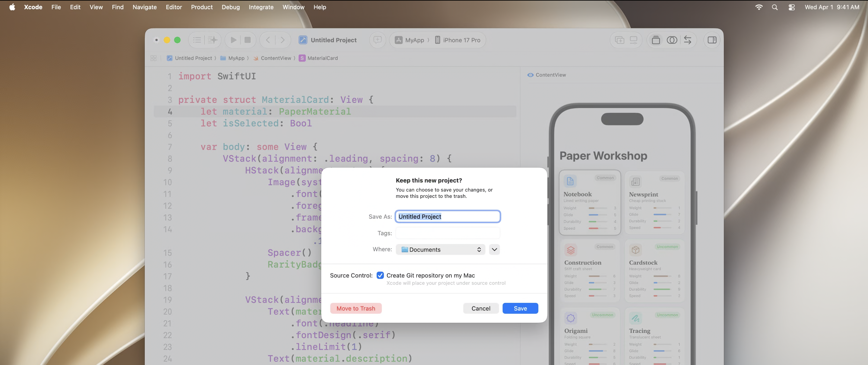This screenshot has height=365, width=868.
Task: Open the related items grid icon
Action: pos(154,58)
